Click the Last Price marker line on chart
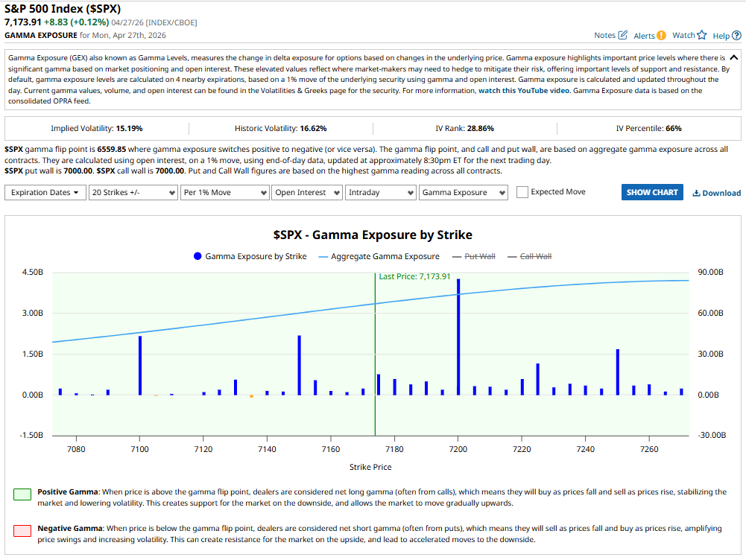 tap(374, 350)
